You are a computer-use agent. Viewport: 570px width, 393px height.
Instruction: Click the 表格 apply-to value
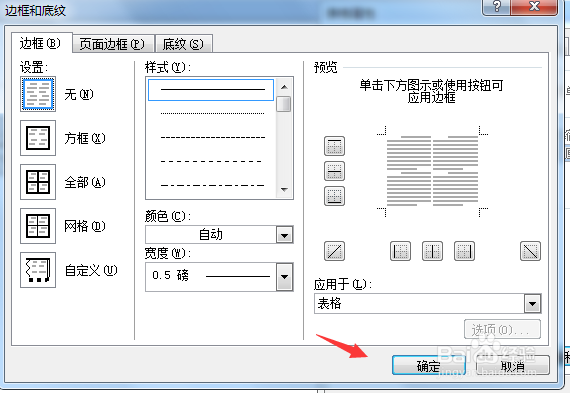[x=329, y=303]
